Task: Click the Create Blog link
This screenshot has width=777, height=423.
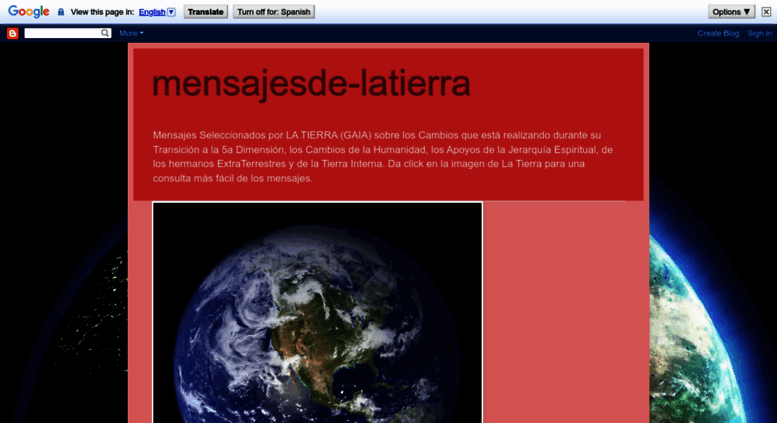Action: (x=718, y=33)
